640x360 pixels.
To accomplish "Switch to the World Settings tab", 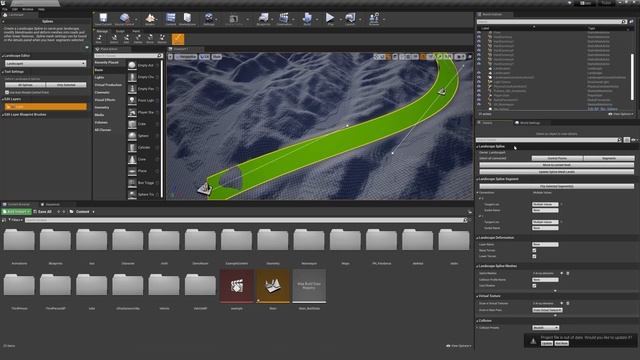I will click(529, 123).
